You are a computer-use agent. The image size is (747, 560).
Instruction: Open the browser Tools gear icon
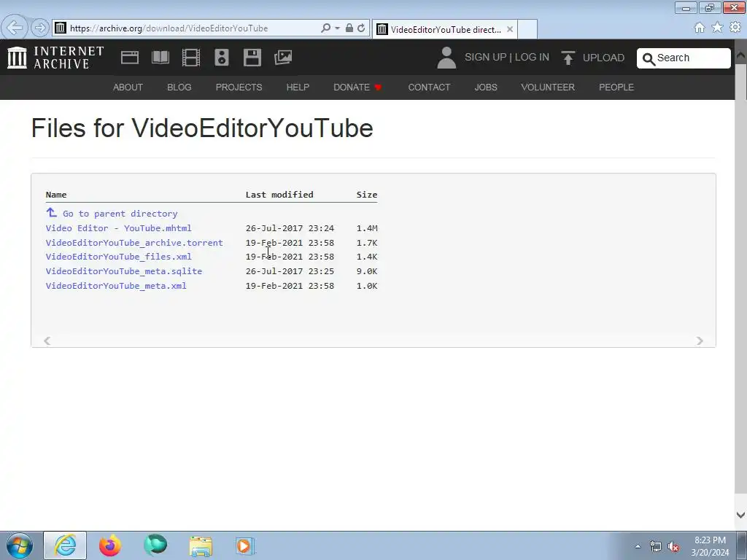(x=735, y=28)
